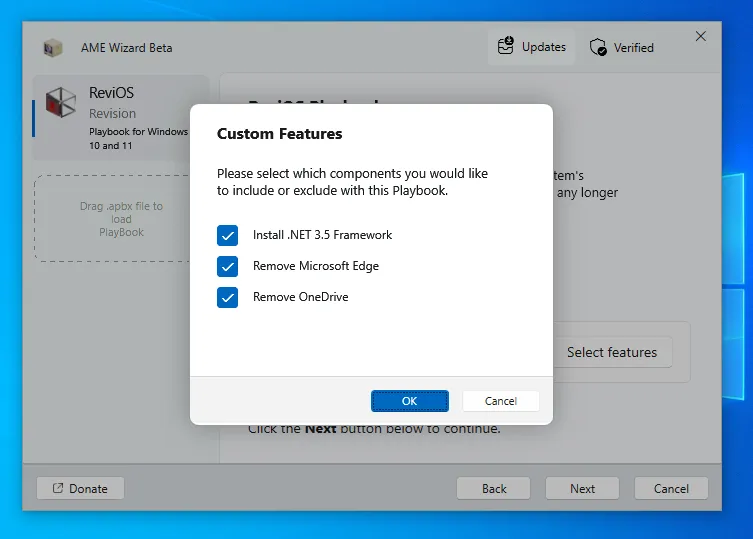This screenshot has width=753, height=539.
Task: Toggle the Remove Microsoft Edge checkbox
Action: pyautogui.click(x=227, y=267)
